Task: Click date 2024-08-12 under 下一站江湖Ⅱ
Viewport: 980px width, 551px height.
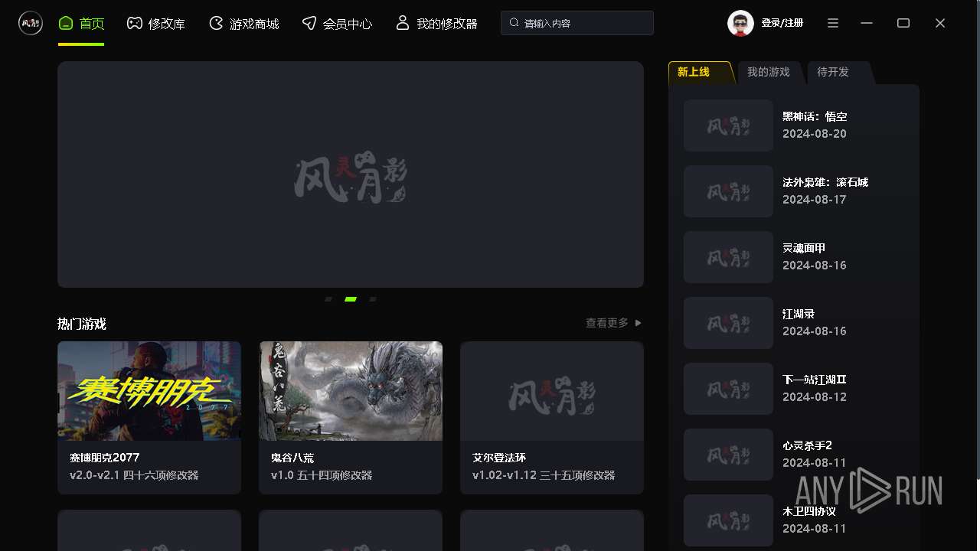Action: [815, 397]
